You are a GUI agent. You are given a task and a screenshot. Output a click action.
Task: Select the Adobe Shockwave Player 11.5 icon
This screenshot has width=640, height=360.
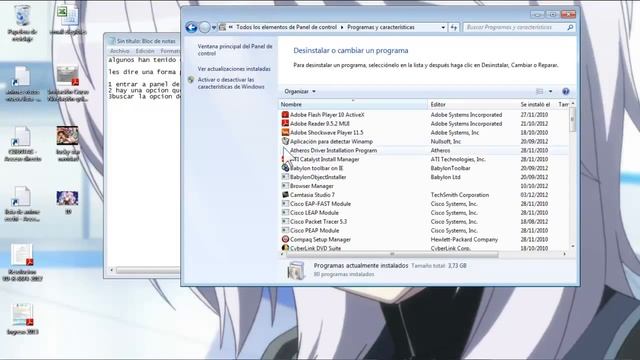click(285, 133)
